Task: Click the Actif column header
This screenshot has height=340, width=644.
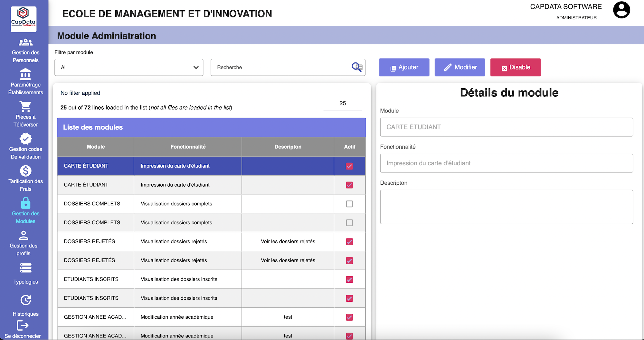Action: 350,147
